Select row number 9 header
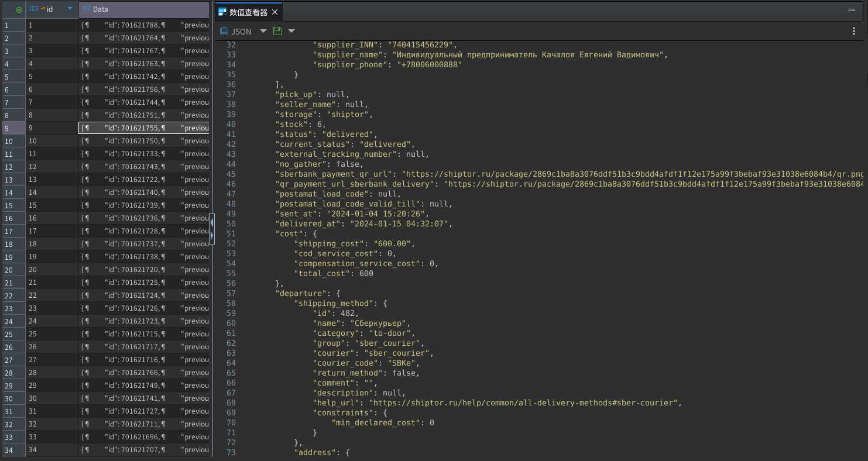 coord(13,128)
